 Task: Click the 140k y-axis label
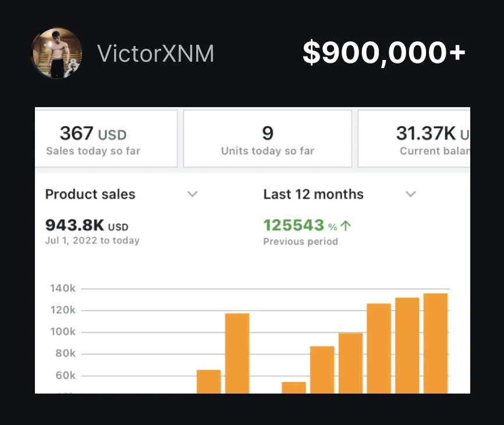62,289
